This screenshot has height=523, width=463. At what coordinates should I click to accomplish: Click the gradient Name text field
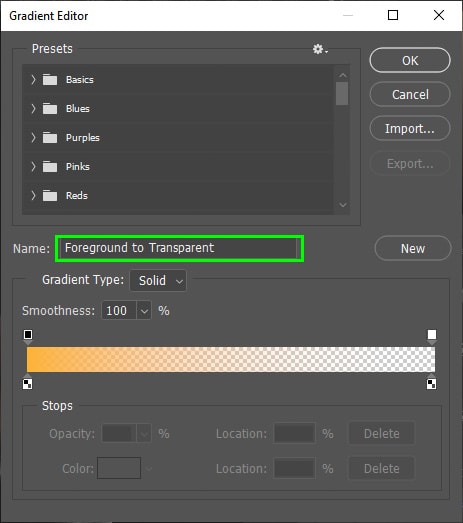179,248
